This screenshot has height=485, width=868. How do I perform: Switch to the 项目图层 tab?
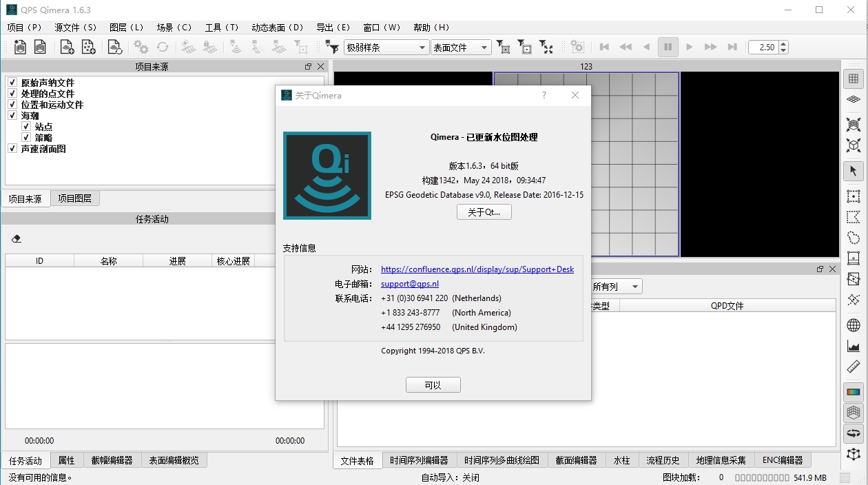pyautogui.click(x=75, y=198)
